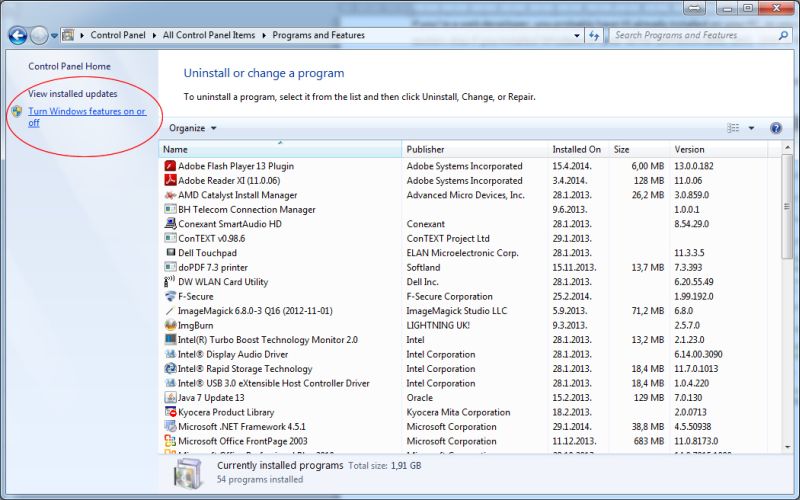Click the DW WLAN Card Utility icon
Screen dimensions: 800x500
tap(170, 282)
